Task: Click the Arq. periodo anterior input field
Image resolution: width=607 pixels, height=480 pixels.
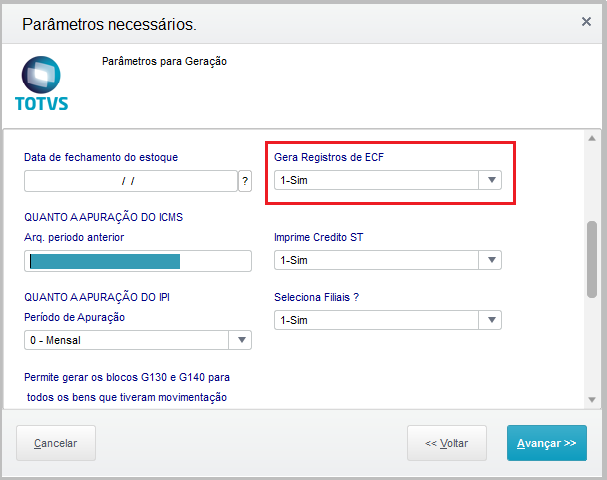Action: click(x=138, y=261)
